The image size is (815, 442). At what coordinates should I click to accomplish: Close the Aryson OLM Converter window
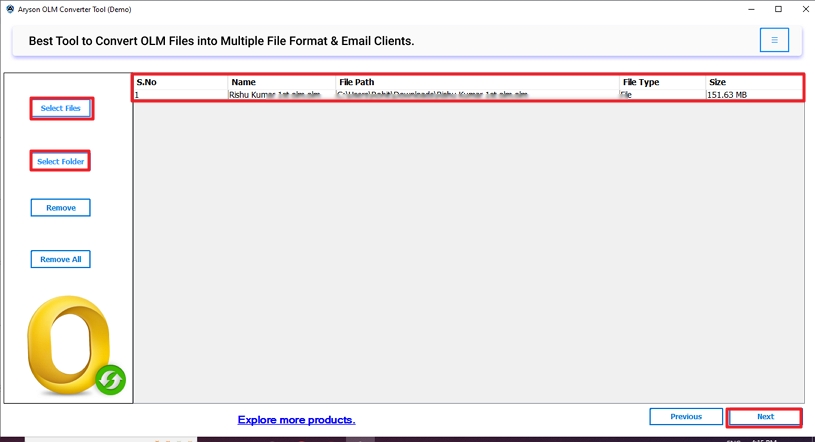point(805,9)
